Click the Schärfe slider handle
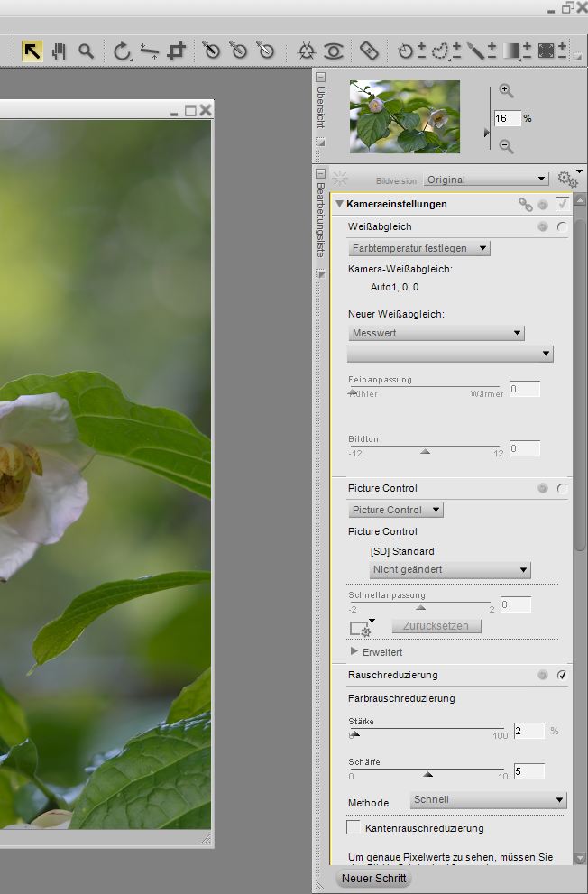Screen dimensions: 588x894 coord(428,774)
